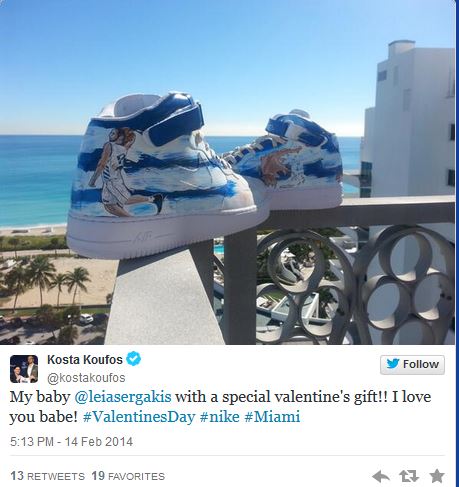Favorite the tweet with the star icon
Image resolution: width=459 pixels, height=487 pixels.
coord(437,476)
